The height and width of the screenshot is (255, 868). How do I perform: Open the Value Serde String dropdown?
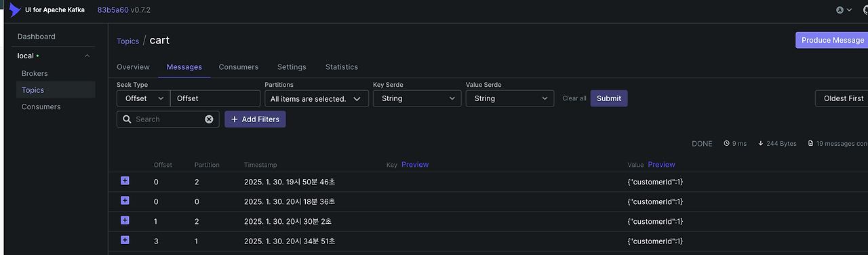(510, 98)
